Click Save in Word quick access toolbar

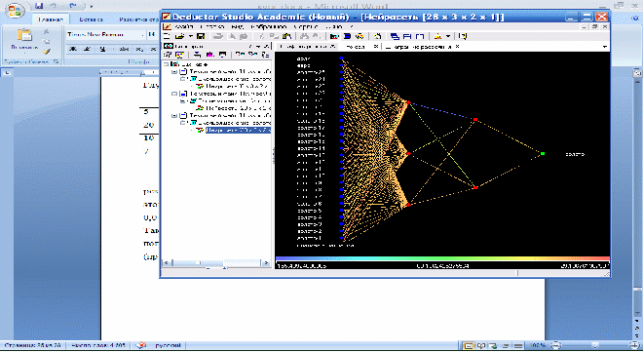[39, 6]
